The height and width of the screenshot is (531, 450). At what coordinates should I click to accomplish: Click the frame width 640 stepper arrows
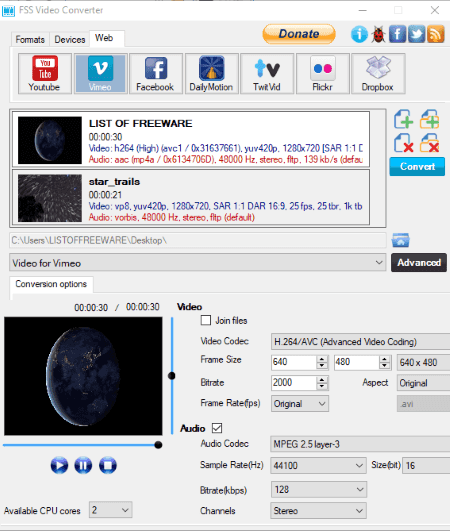322,362
